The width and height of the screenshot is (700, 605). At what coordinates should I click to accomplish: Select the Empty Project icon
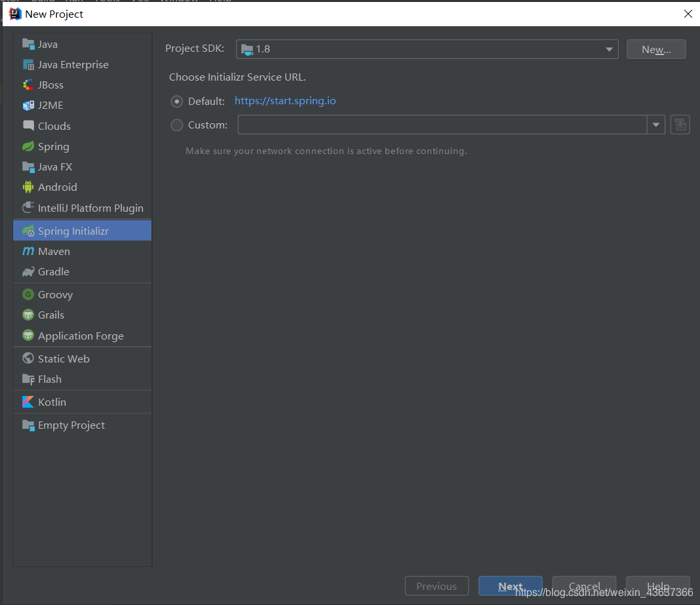click(x=28, y=425)
